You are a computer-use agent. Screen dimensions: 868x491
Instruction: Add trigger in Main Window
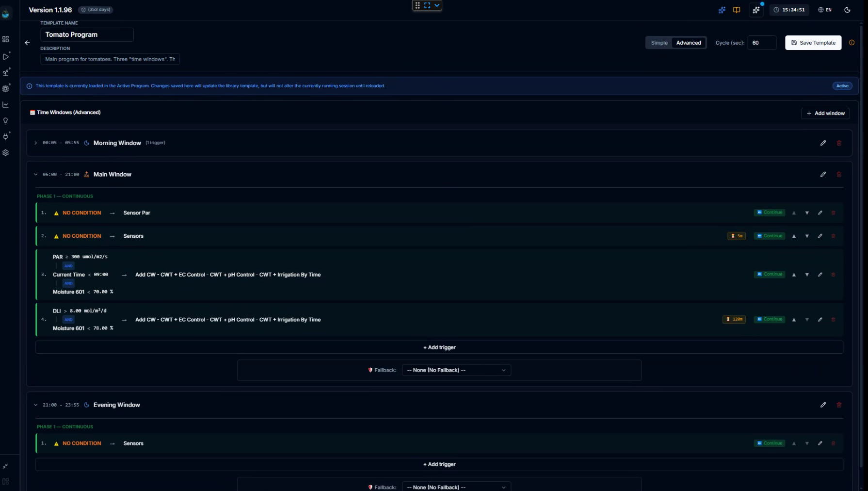[439, 347]
